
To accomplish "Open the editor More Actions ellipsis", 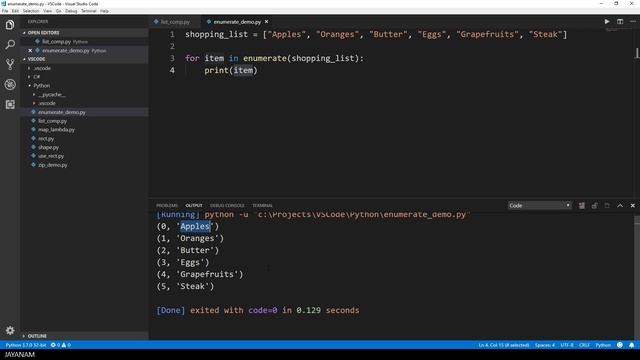I will 632,22.
